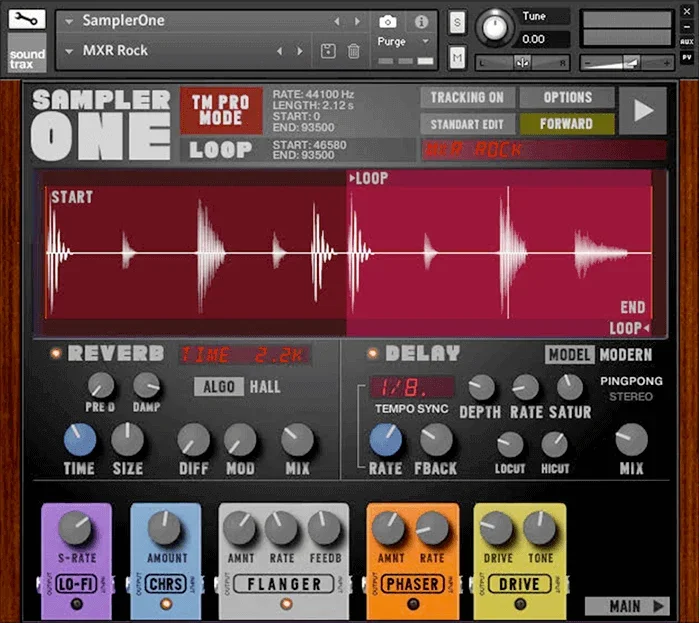Click the delay FBACK knob

tap(436, 440)
